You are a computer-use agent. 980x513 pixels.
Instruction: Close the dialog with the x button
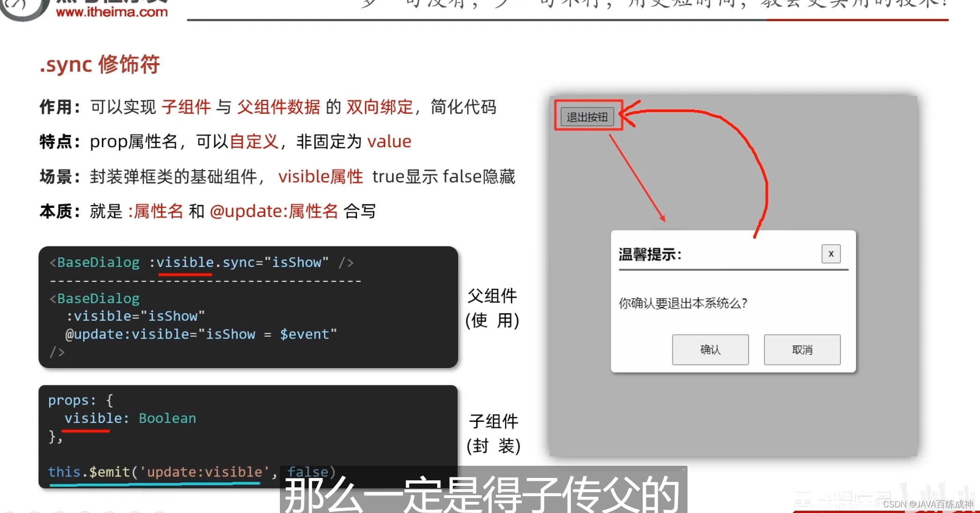pyautogui.click(x=831, y=254)
